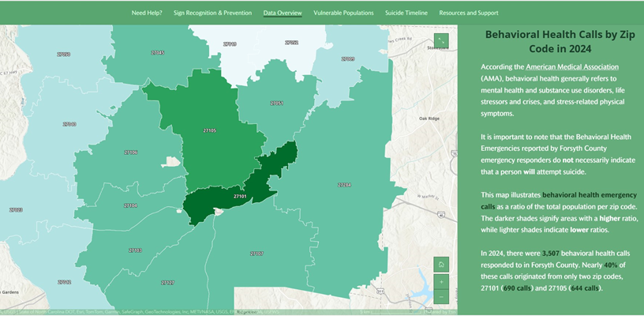
Task: Select the Data Overview tab
Action: (283, 13)
